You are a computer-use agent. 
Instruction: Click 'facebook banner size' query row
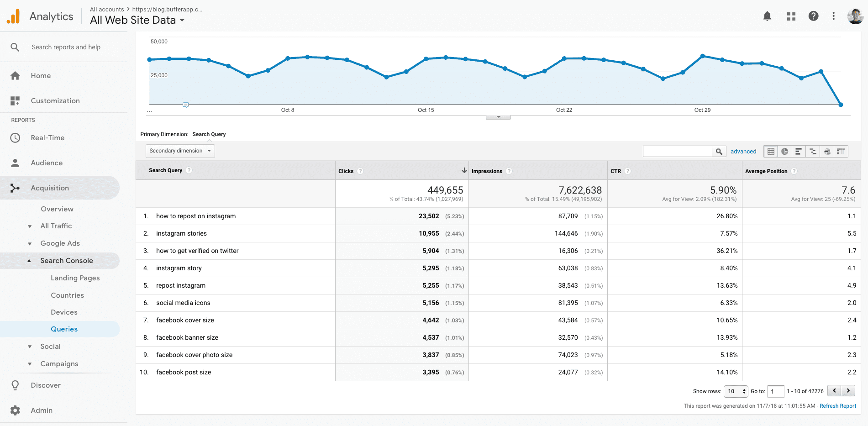click(187, 338)
